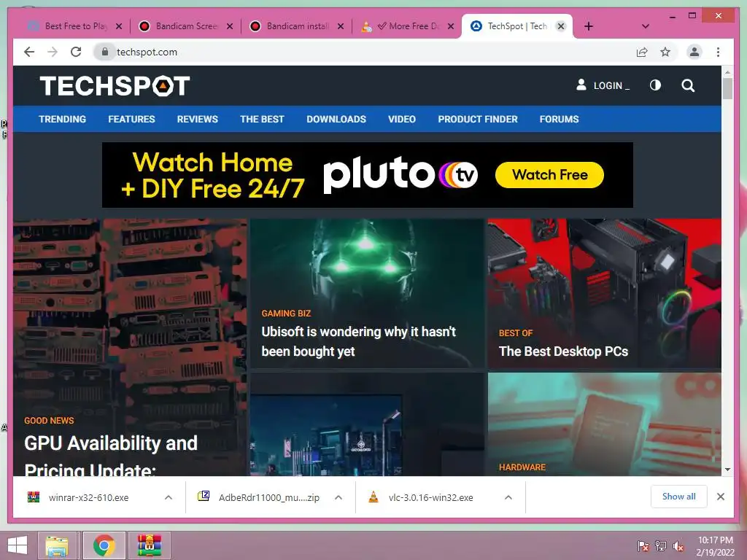747x560 pixels.
Task: Go back with the browser back arrow
Action: coord(29,52)
